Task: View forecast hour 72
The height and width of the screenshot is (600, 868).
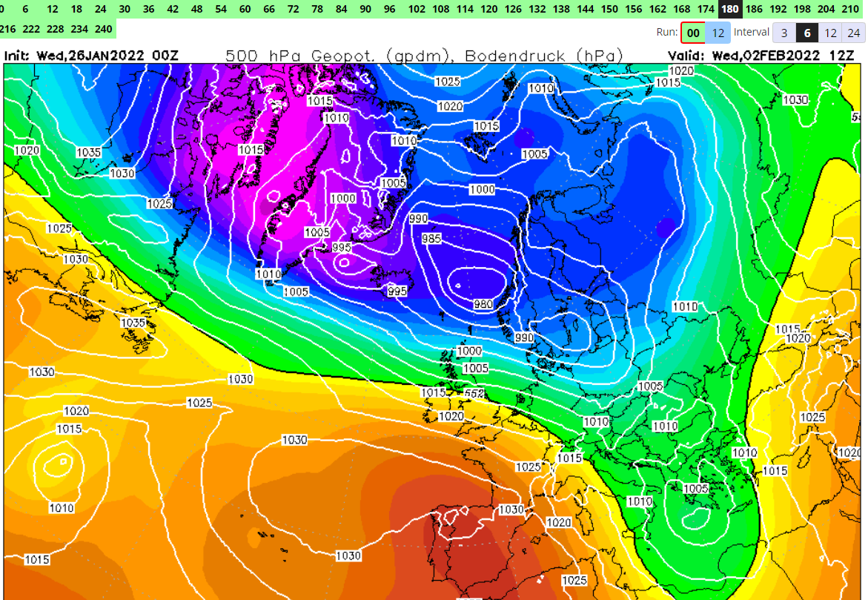Action: pos(293,9)
